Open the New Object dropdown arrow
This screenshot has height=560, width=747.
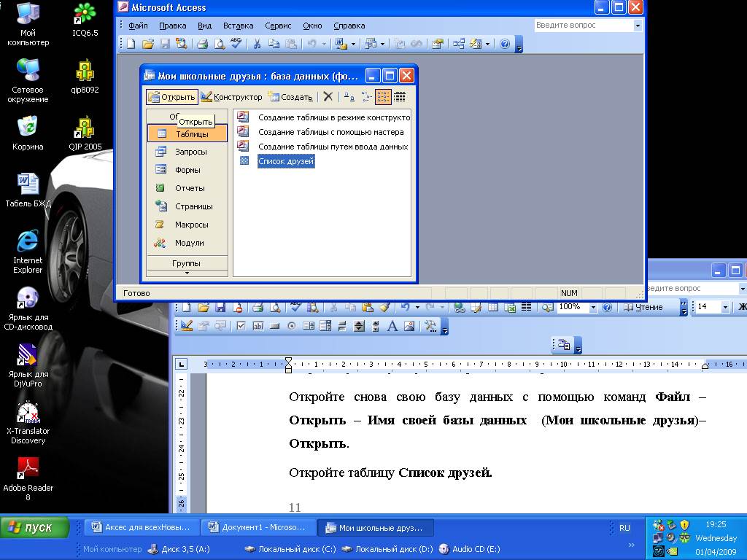tap(488, 44)
